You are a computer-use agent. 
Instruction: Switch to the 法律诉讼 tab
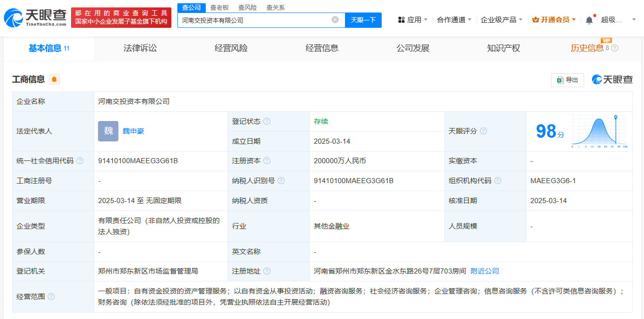point(140,48)
